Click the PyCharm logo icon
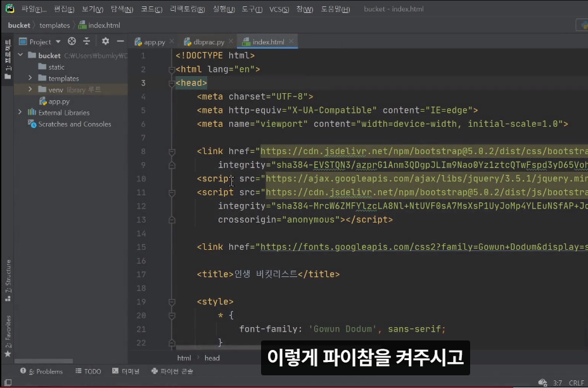 coord(10,8)
